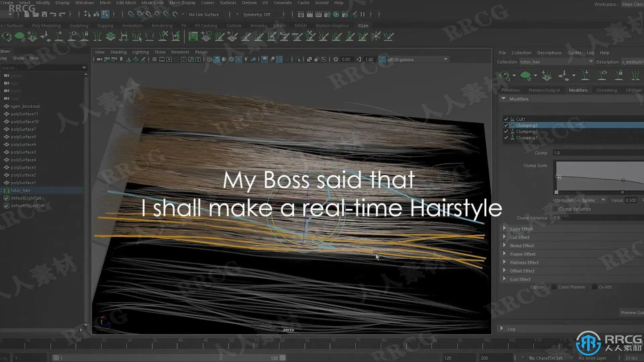The width and height of the screenshot is (644, 362).
Task: Uncheck the Cut1 modifier checkbox
Action: point(506,119)
